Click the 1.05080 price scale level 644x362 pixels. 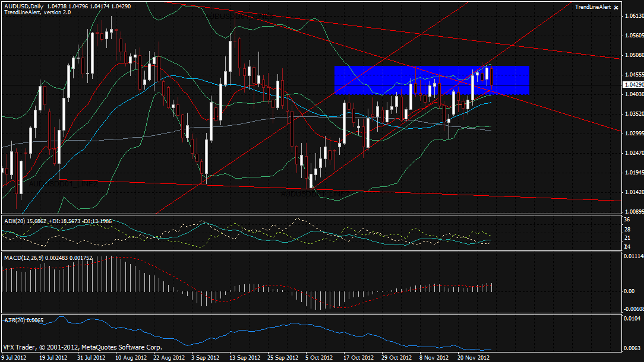[633, 55]
